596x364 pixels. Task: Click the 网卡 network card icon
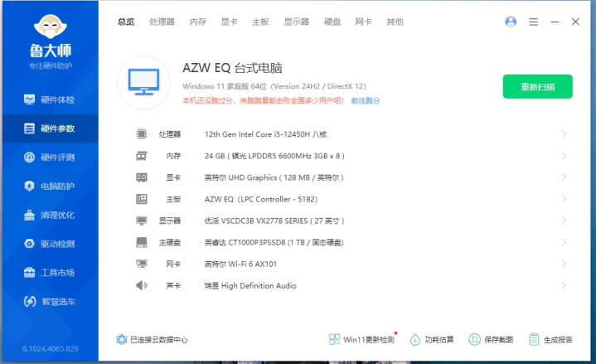(x=142, y=264)
